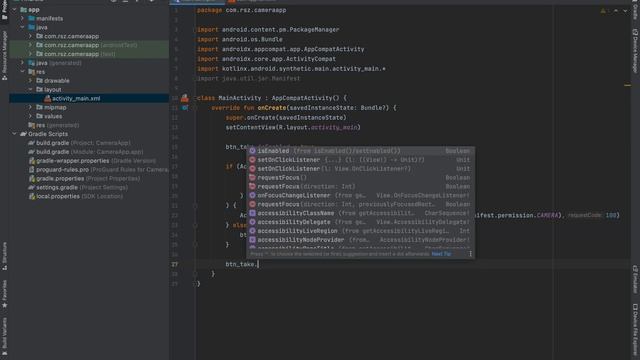Place cursor after btn_take. on line 27
Screen dimensions: 640x360
point(259,264)
